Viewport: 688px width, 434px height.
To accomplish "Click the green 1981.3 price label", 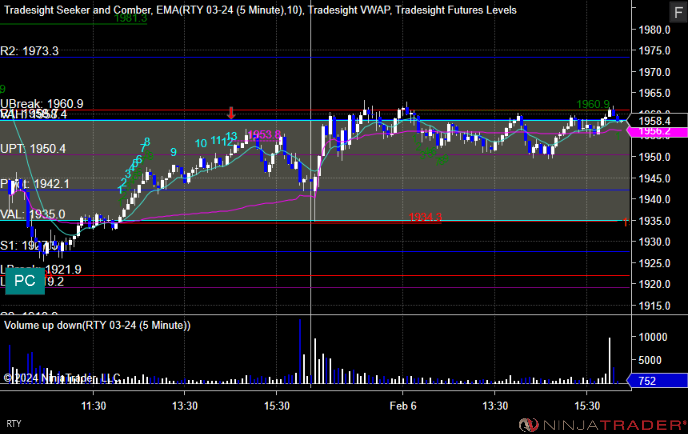I will tap(130, 18).
